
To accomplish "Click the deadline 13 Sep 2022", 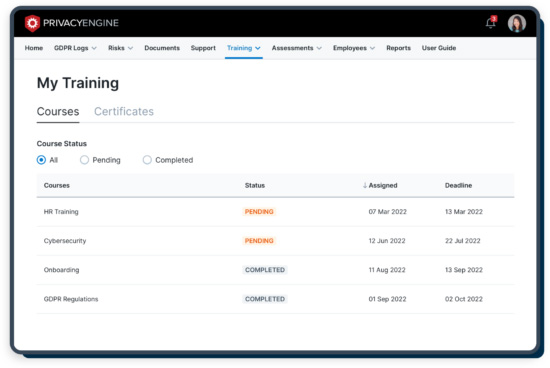I will (x=464, y=270).
